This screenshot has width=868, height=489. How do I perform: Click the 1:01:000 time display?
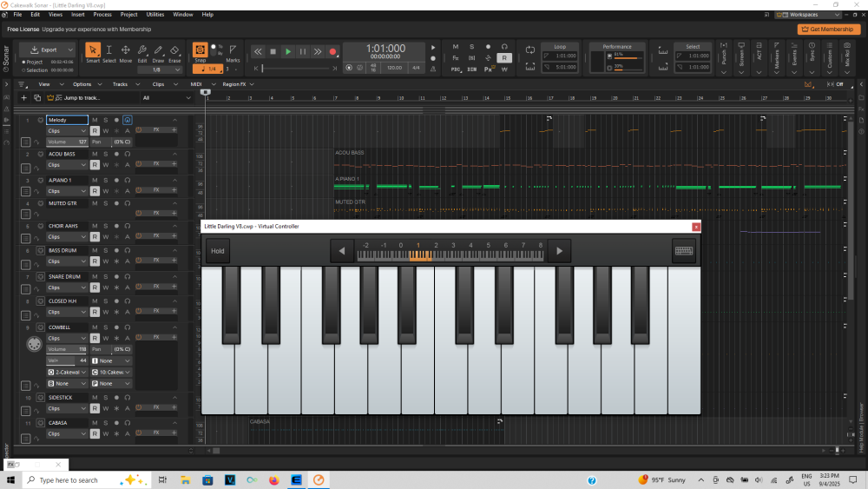(x=385, y=49)
